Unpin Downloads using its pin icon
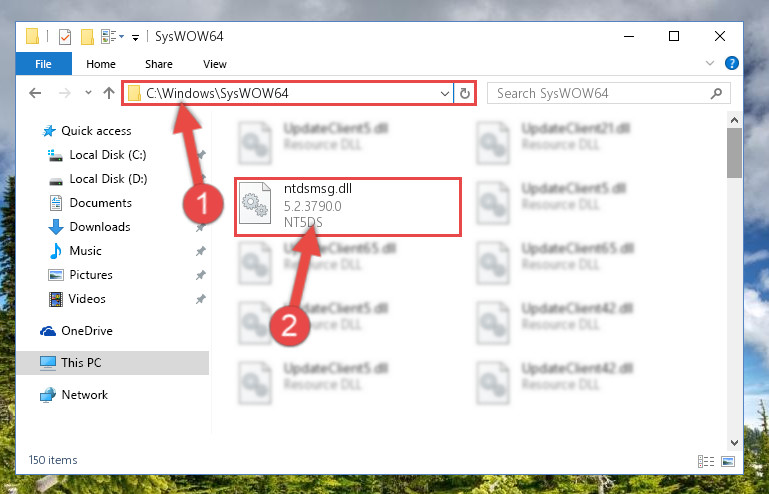This screenshot has width=769, height=494. [201, 228]
